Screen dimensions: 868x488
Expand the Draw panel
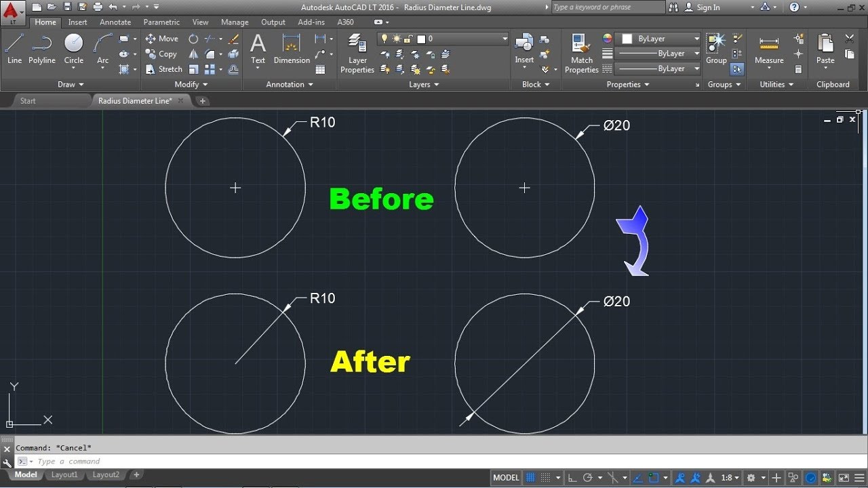click(x=71, y=85)
